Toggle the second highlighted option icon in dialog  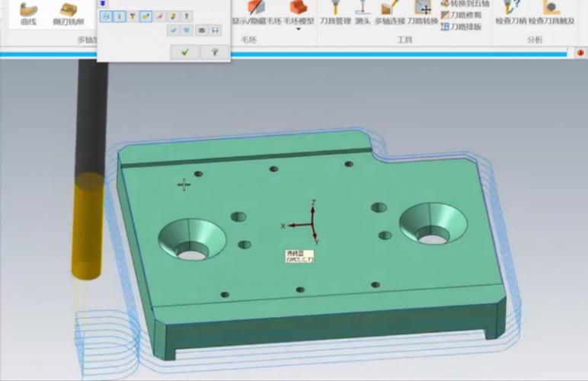tap(120, 16)
